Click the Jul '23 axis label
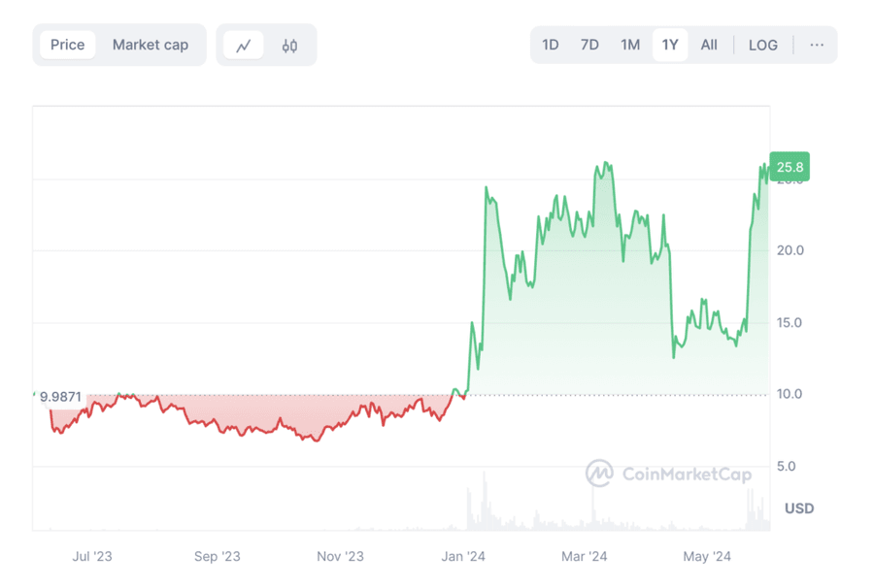The height and width of the screenshot is (588, 874). pyautogui.click(x=95, y=557)
